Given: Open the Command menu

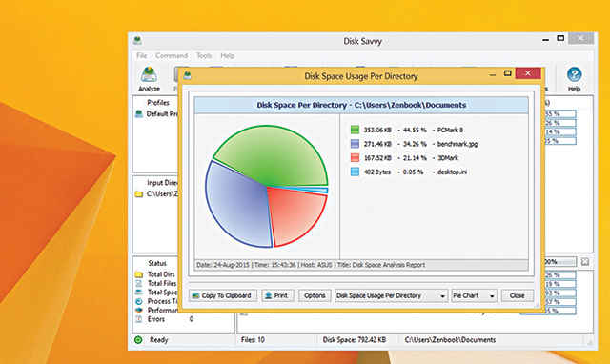Looking at the screenshot, I should point(172,56).
